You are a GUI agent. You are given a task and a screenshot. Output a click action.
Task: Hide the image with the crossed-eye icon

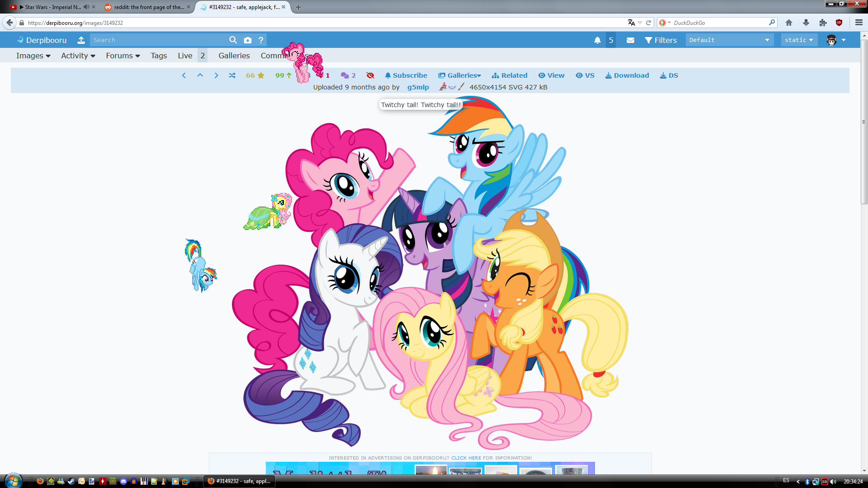click(x=370, y=75)
